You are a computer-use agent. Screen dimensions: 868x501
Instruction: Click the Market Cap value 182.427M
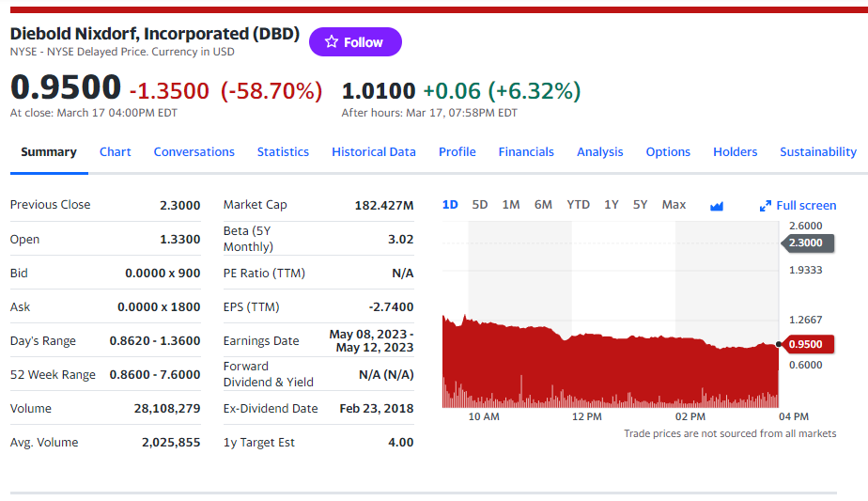(x=384, y=206)
